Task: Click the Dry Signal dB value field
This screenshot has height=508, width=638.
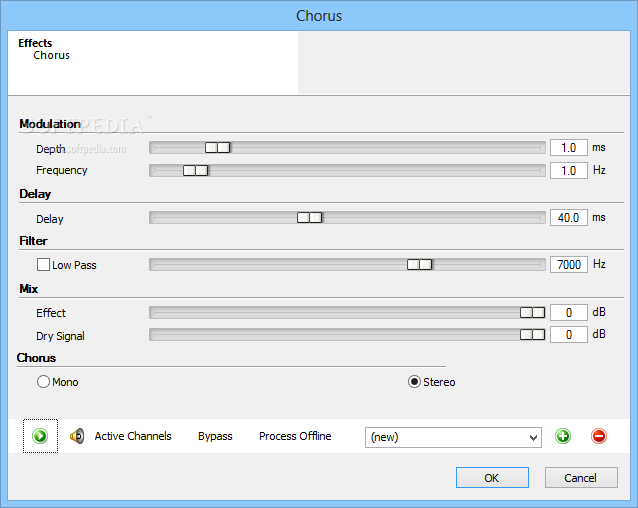Action: tap(569, 335)
